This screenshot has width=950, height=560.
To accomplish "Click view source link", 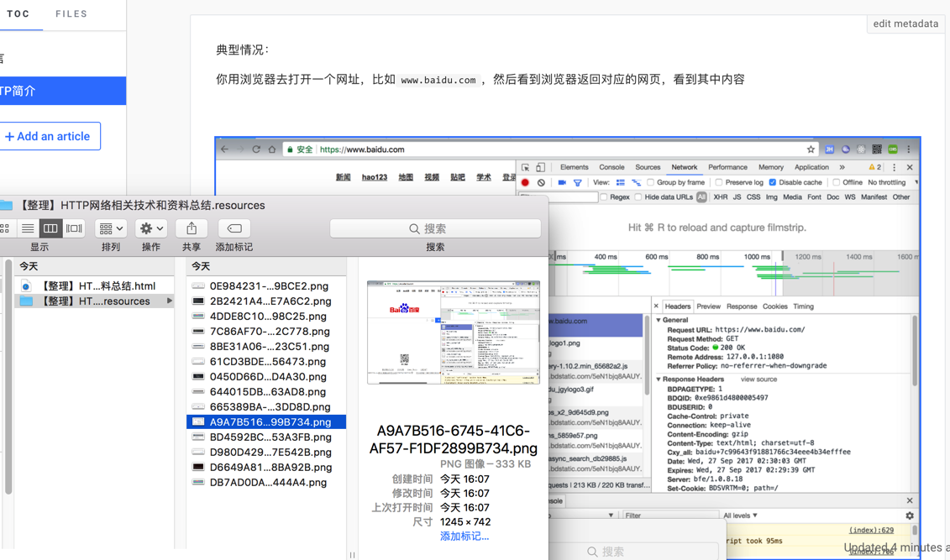I will pyautogui.click(x=758, y=379).
